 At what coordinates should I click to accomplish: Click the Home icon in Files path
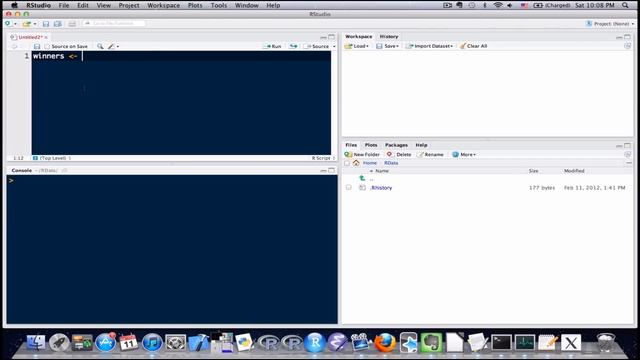point(356,163)
